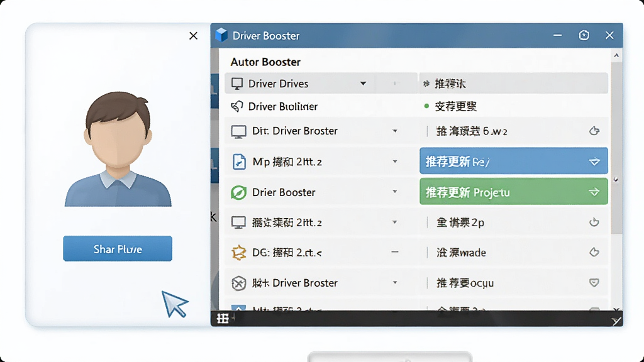Click the update icon in the '6.w2' row
Screen dimensions: 644x362
tap(594, 131)
